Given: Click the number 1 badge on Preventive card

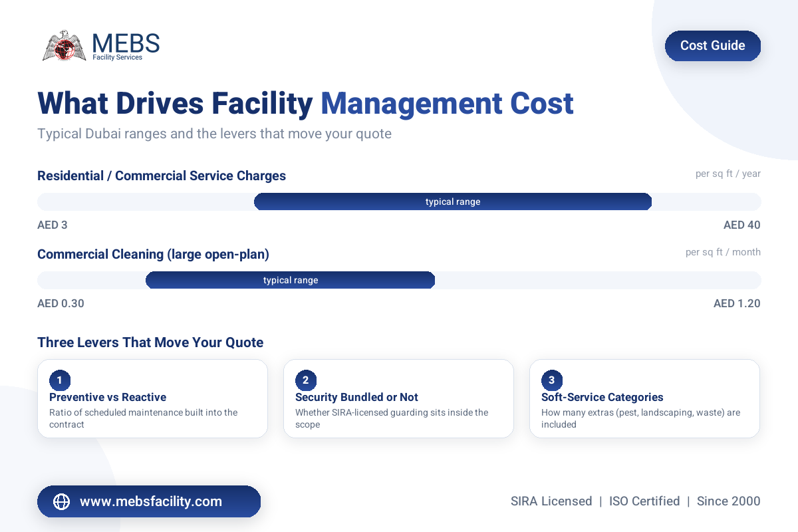Looking at the screenshot, I should click(59, 380).
